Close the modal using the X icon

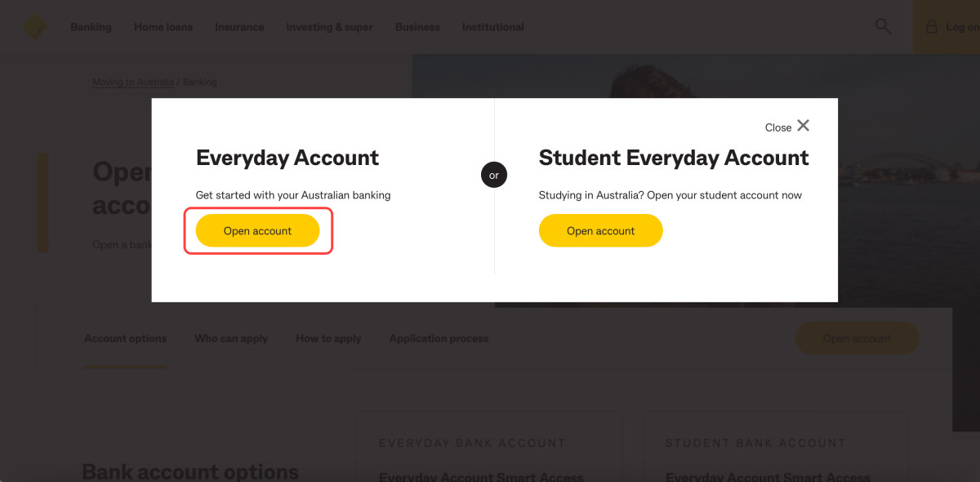click(x=804, y=126)
